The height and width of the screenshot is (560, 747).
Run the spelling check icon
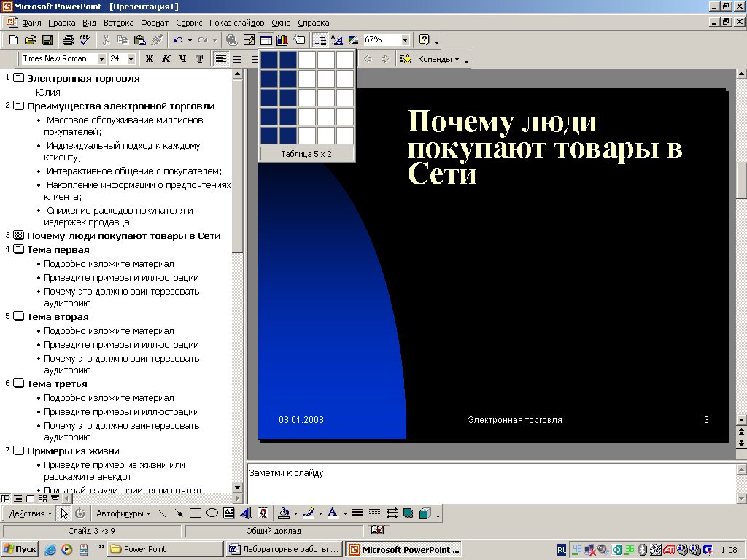[x=85, y=40]
